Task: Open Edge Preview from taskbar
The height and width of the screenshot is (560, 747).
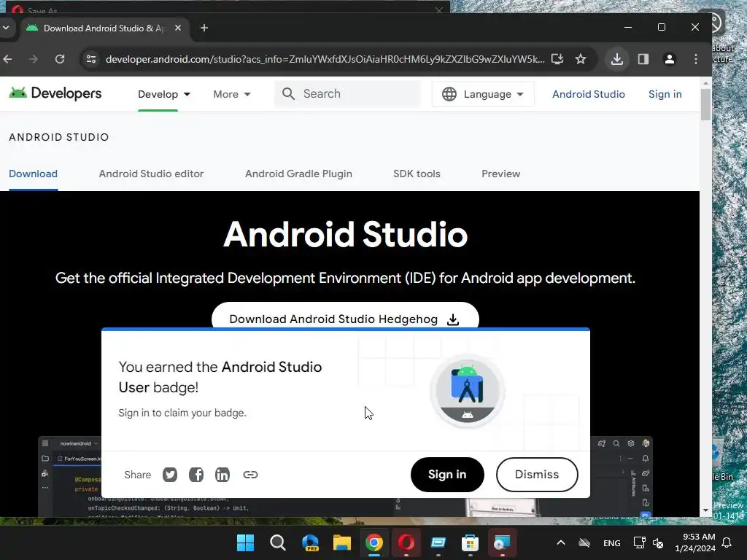Action: click(310, 542)
